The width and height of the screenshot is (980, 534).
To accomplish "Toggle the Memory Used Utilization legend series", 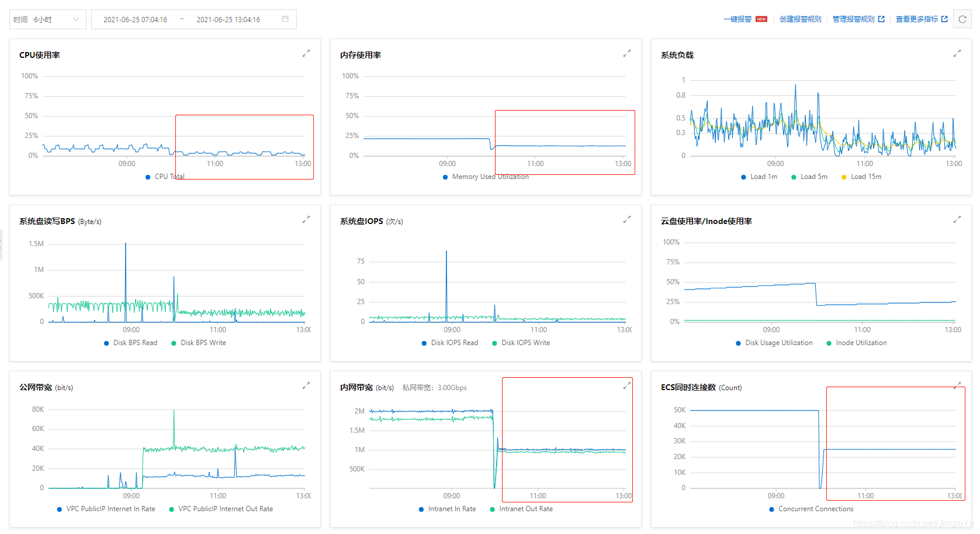I will [486, 177].
